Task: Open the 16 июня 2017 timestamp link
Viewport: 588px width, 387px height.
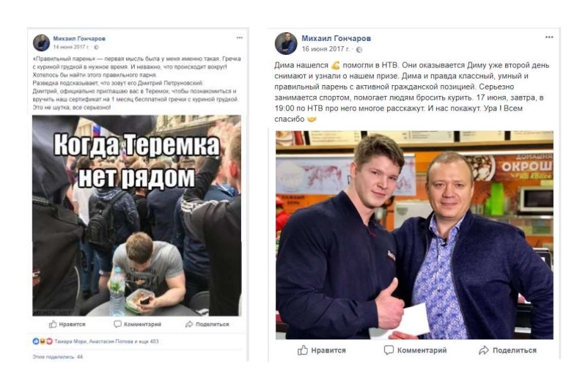Action: (326, 49)
